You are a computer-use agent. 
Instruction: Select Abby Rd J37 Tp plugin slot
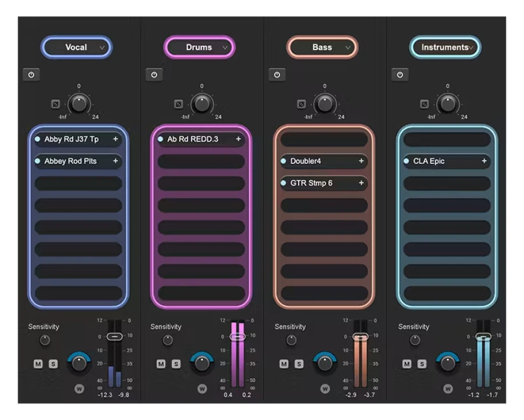(x=78, y=139)
